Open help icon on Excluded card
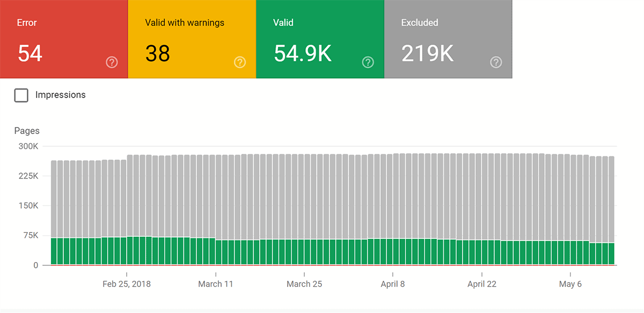The image size is (644, 313). coord(496,62)
